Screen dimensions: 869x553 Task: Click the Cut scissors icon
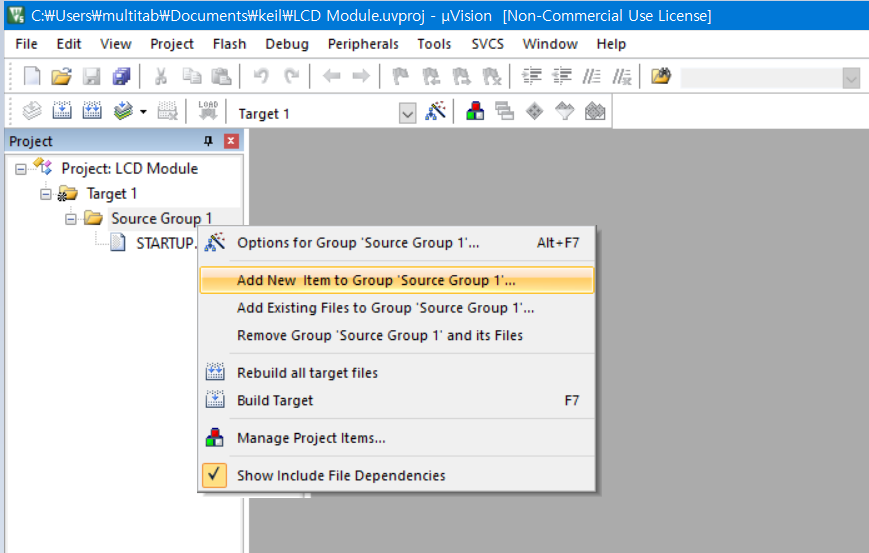pyautogui.click(x=161, y=76)
